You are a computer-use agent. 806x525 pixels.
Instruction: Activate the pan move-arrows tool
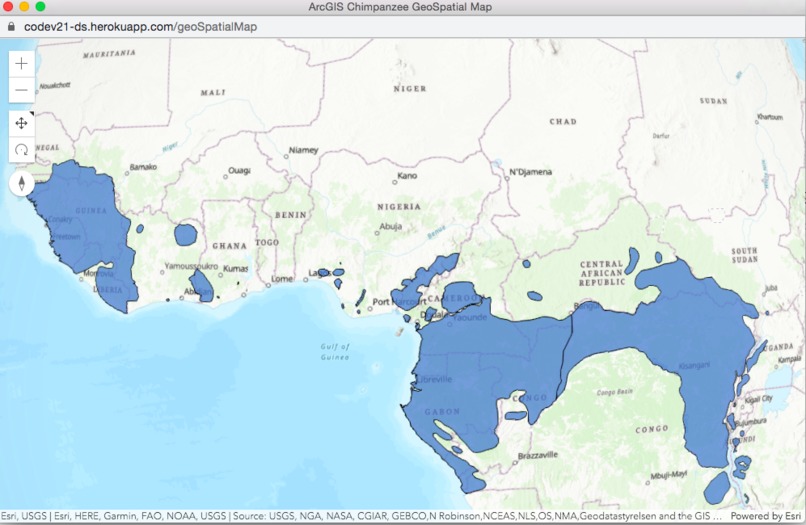22,123
